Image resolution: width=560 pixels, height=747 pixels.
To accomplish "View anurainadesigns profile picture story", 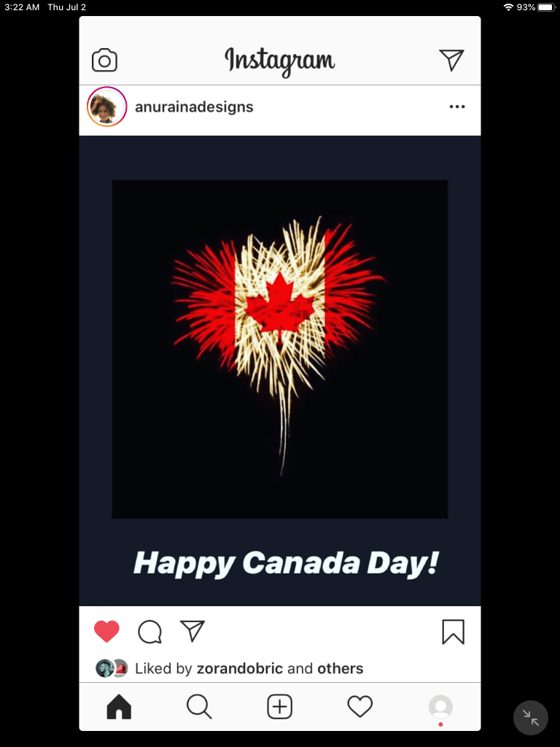I will tap(107, 107).
